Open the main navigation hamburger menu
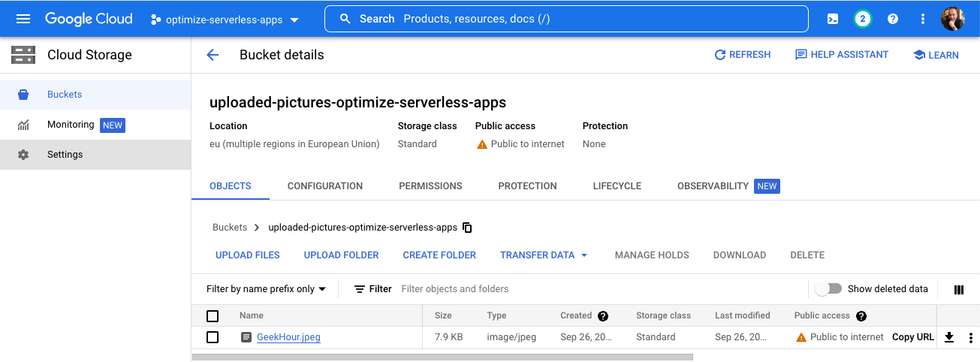 point(23,19)
